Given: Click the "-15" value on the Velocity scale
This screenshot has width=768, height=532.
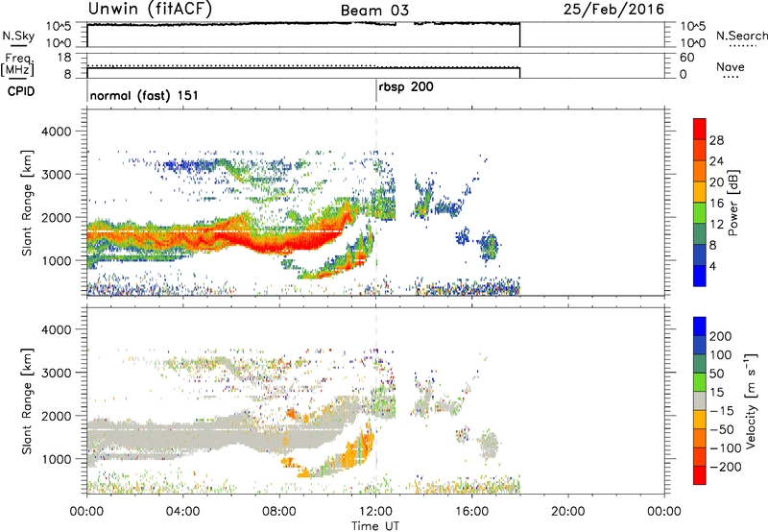Looking at the screenshot, I should pyautogui.click(x=722, y=410).
